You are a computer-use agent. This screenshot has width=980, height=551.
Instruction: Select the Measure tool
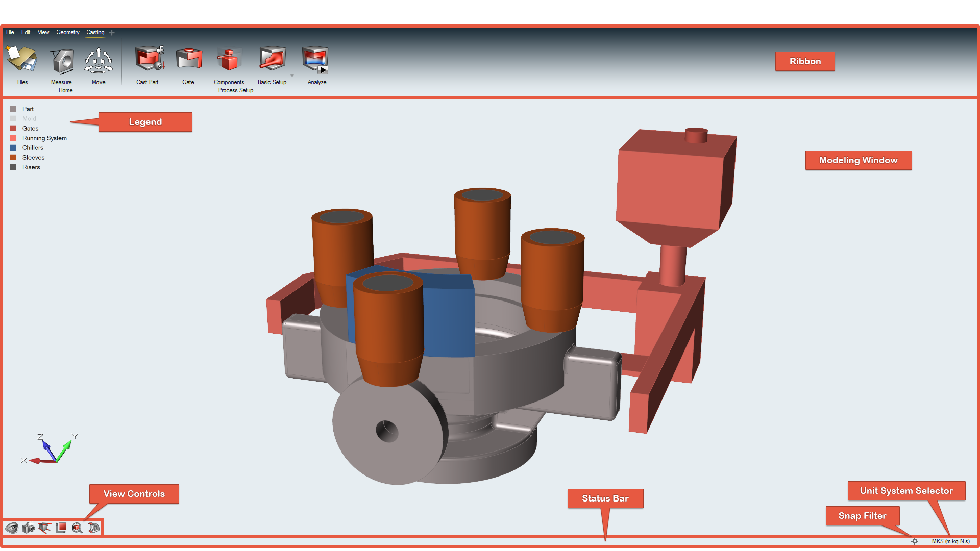[62, 61]
